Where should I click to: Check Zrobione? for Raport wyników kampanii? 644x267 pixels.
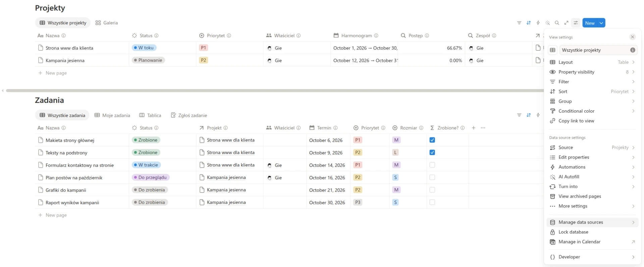[432, 202]
